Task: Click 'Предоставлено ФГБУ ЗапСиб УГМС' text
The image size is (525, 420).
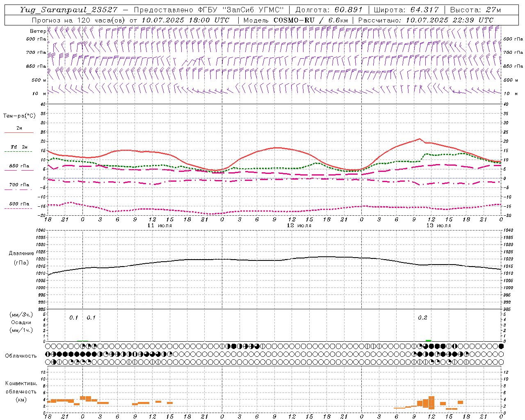Action: (209, 9)
